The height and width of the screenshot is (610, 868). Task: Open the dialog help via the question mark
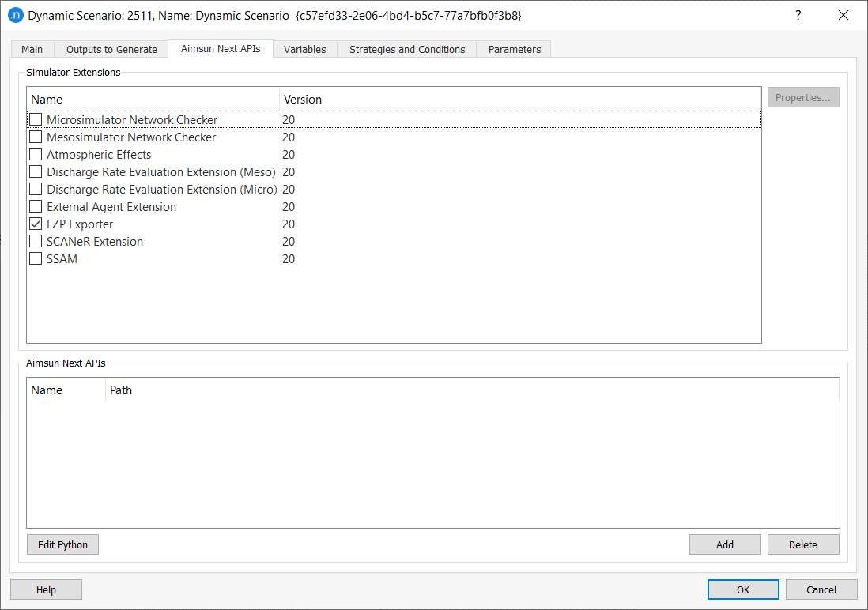coord(798,15)
